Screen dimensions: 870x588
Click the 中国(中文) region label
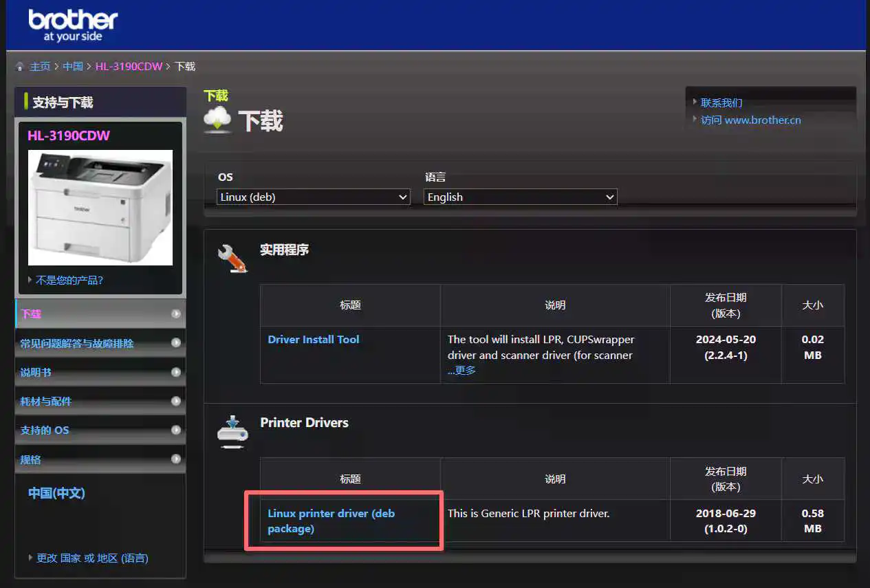(x=56, y=493)
